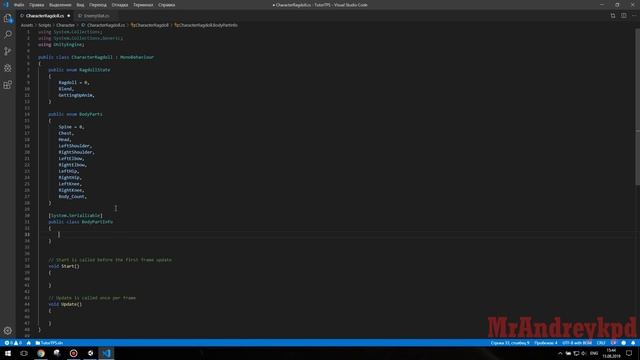Show hidden system tray icons
Screen dimensions: 640x360
point(560,353)
